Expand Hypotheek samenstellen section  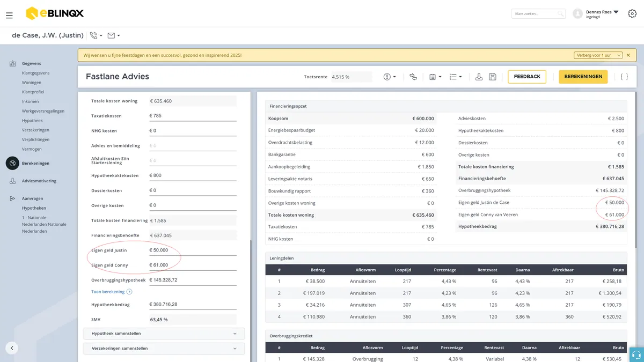[x=164, y=334]
